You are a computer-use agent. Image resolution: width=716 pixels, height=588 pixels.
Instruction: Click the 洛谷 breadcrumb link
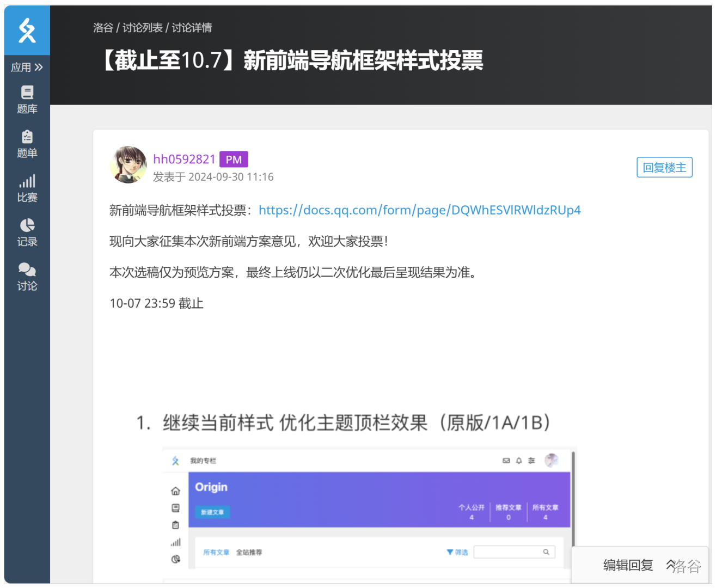click(x=103, y=28)
